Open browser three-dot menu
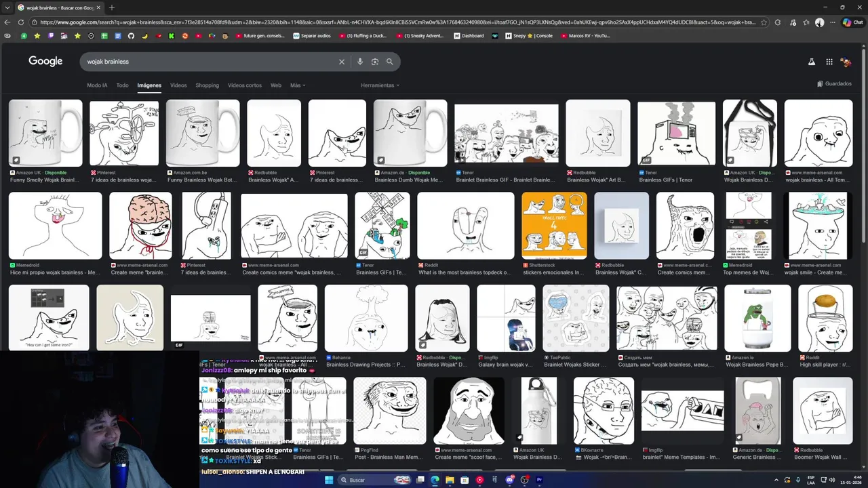The height and width of the screenshot is (488, 868). [833, 22]
